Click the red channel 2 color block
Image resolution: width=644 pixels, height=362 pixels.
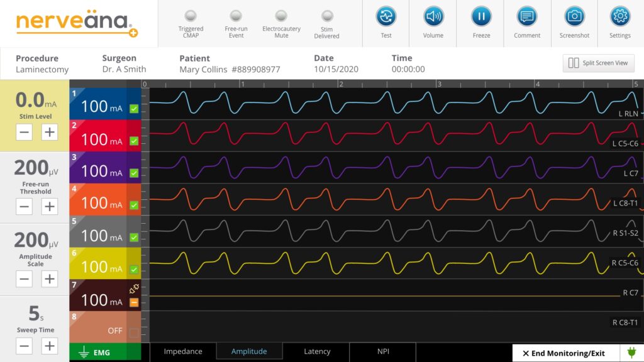97,135
